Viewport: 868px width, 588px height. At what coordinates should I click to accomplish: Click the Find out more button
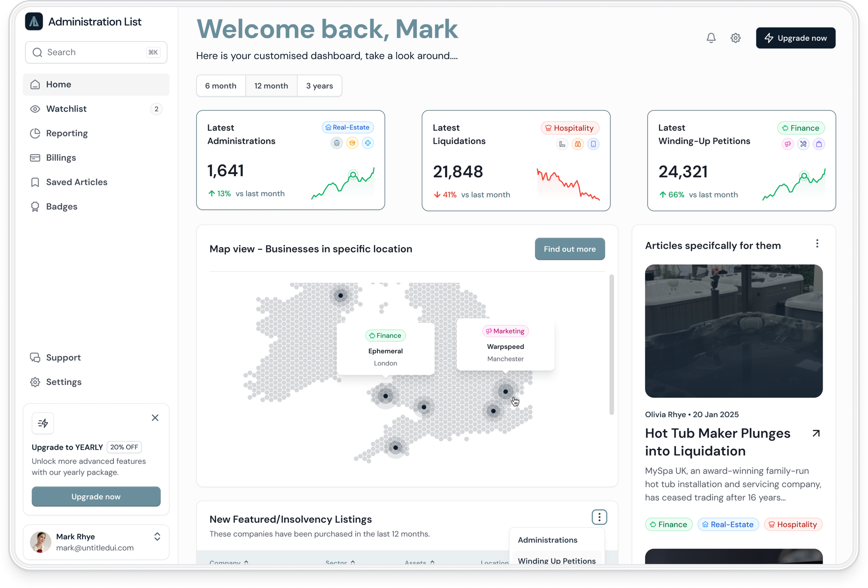569,249
